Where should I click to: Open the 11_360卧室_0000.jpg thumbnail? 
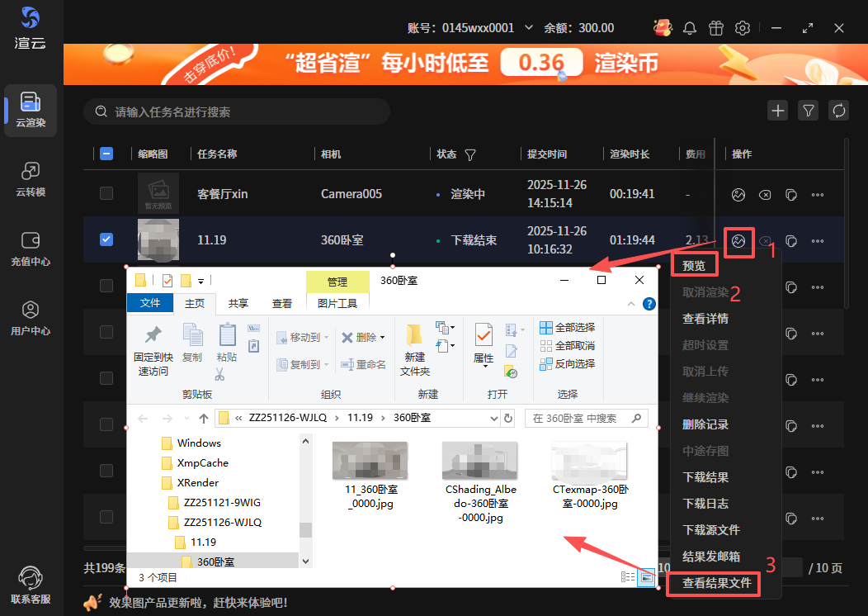coord(370,461)
